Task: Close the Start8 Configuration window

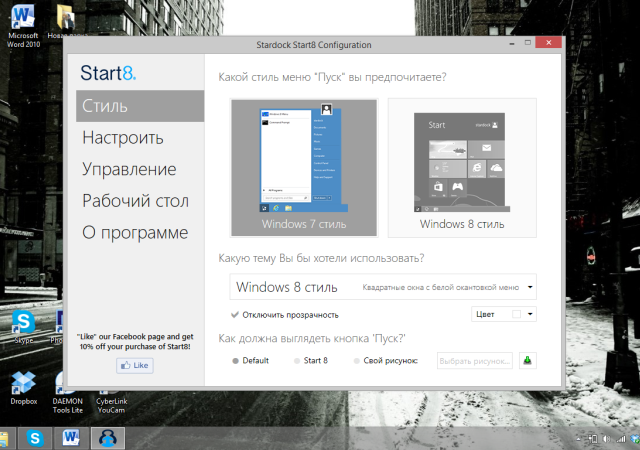Action: [x=549, y=42]
